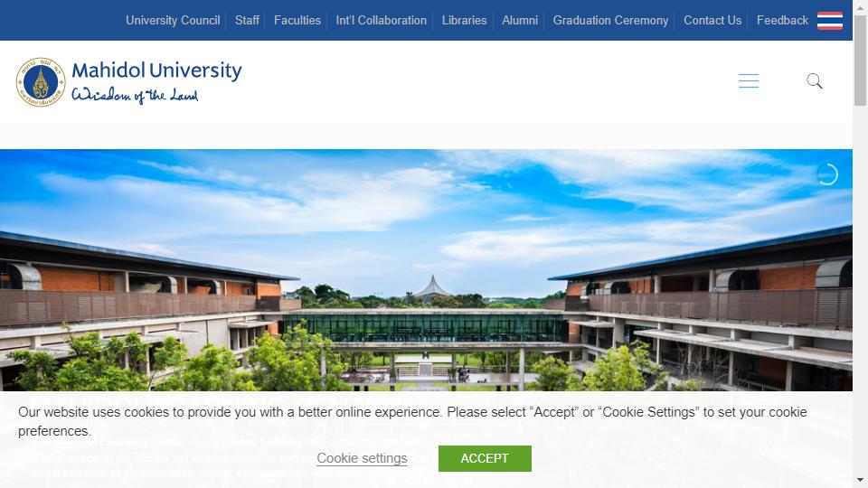Open the Alumni section
Screen dimensions: 868x488
520,21
